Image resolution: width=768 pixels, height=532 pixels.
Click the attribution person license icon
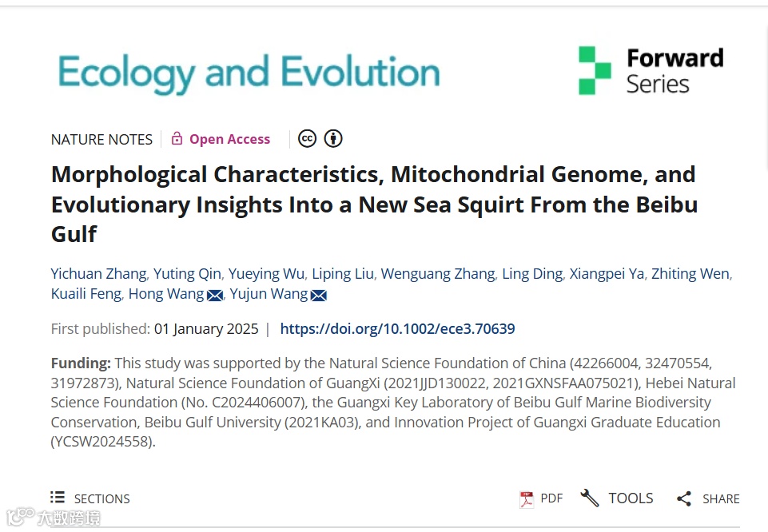click(x=333, y=139)
